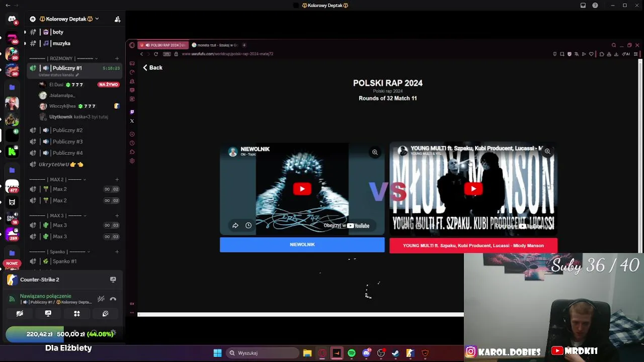Vote for YOUNG MULTI Młody Manson red button

(473, 246)
